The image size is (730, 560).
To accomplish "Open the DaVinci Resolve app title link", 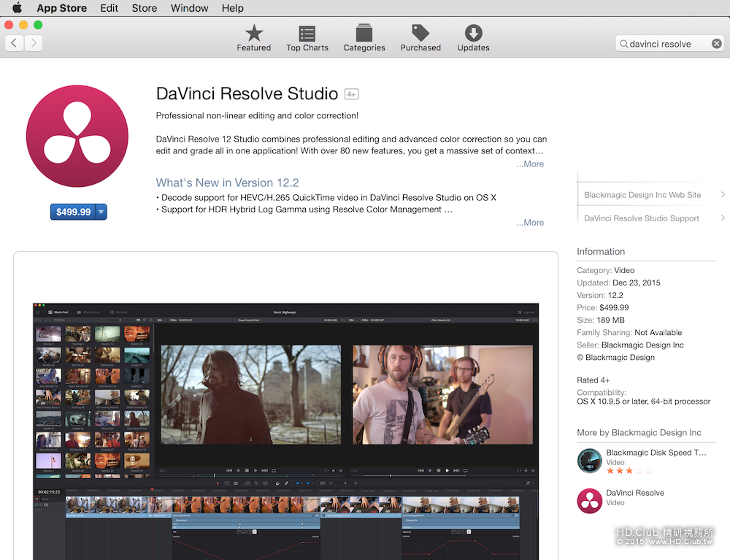I will click(x=635, y=493).
